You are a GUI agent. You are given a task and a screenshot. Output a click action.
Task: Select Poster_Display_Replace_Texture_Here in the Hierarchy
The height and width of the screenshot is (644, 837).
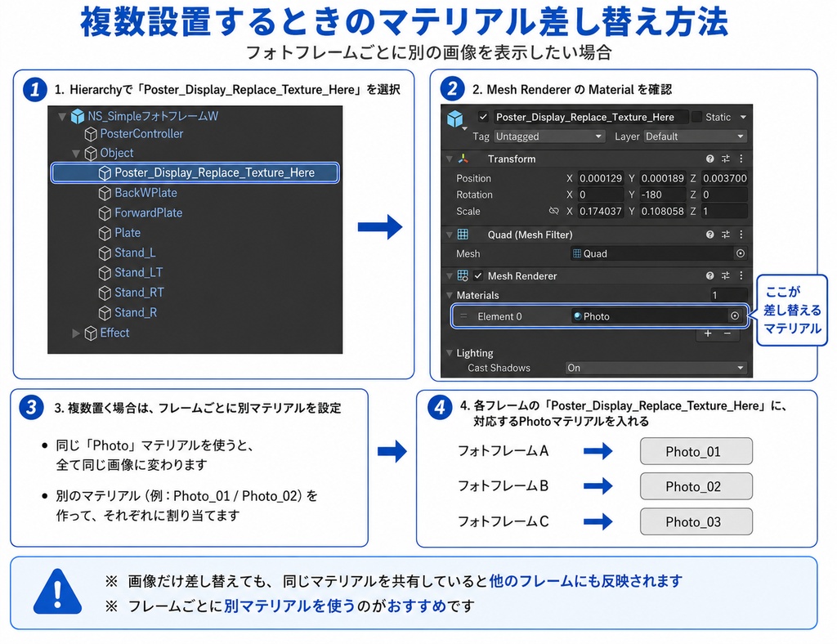coord(195,173)
